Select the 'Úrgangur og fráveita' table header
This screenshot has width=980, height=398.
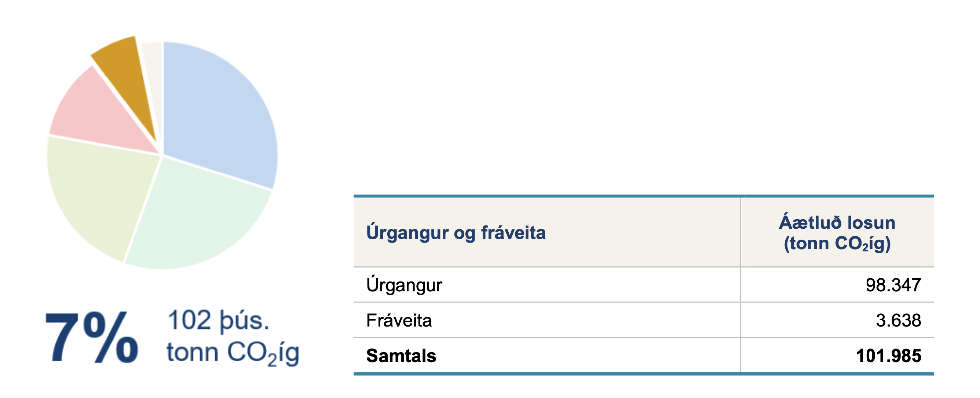(456, 232)
